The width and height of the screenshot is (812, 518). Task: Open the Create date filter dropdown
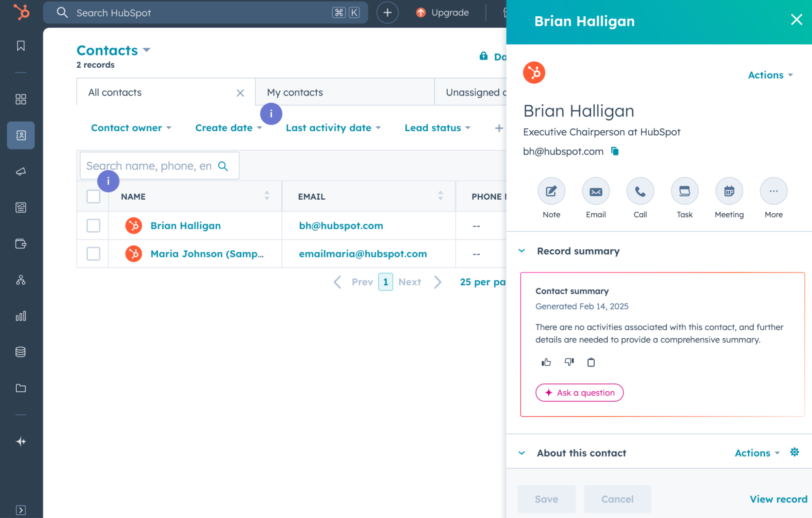coord(228,128)
